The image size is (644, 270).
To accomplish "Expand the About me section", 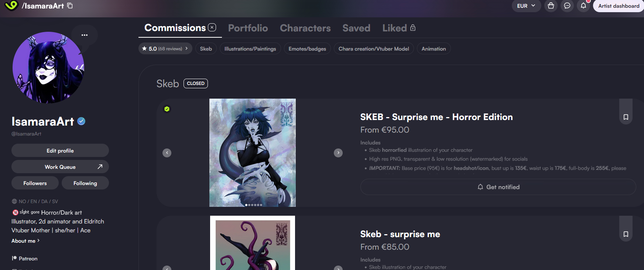I will (25, 241).
